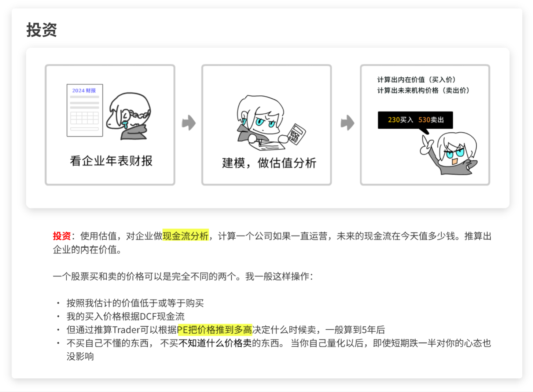Viewport: 533px width, 392px height.
Task: Click the bullet 按照我估计的价值低于或等于购买
Action: pos(135,303)
